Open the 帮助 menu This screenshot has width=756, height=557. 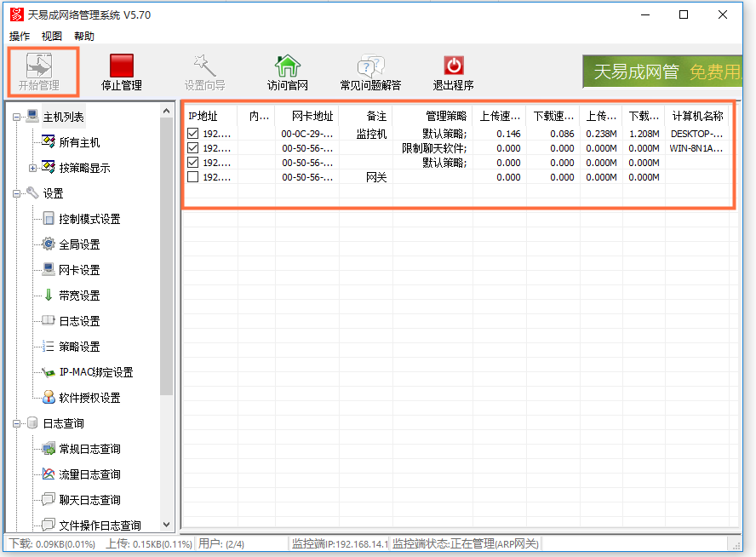(84, 37)
